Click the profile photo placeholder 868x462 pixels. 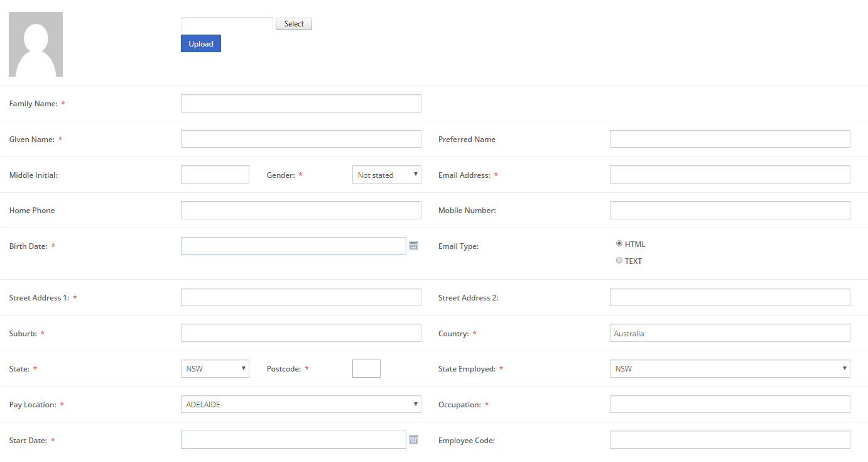pos(36,44)
